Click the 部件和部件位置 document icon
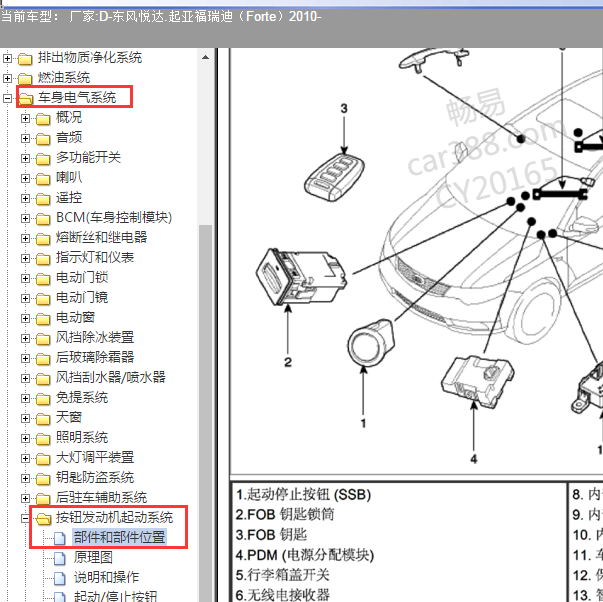Viewport: 603px width, 602px height. pyautogui.click(x=60, y=538)
